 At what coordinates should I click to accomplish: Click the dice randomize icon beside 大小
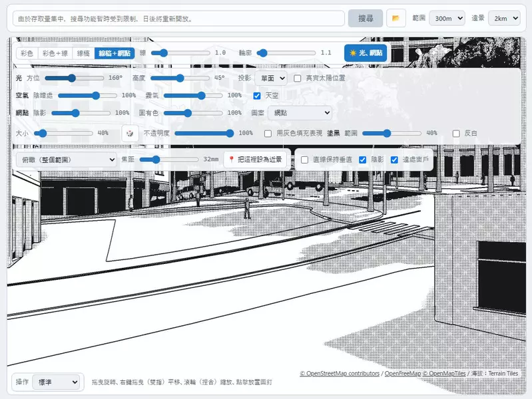[130, 133]
